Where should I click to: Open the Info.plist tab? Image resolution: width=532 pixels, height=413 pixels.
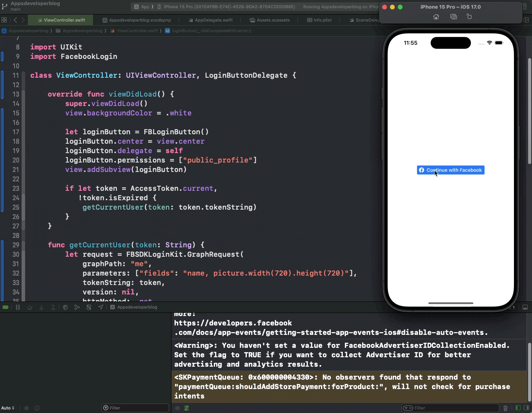click(319, 20)
